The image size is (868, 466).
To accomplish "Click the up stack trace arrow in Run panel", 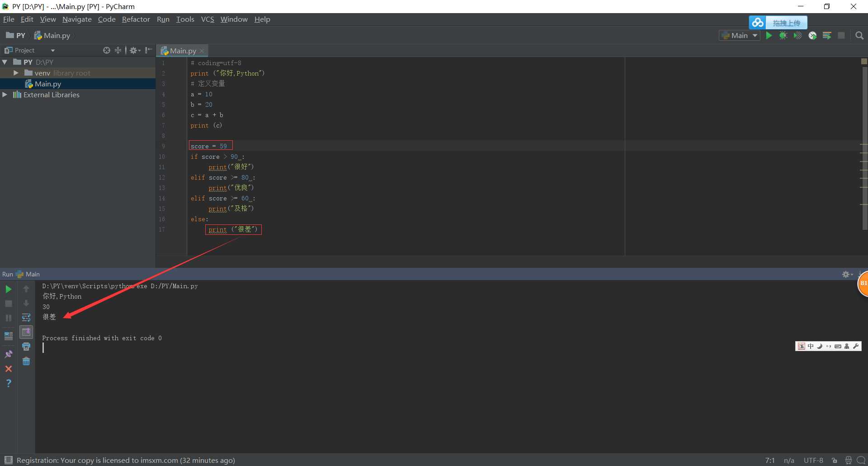I will [26, 289].
